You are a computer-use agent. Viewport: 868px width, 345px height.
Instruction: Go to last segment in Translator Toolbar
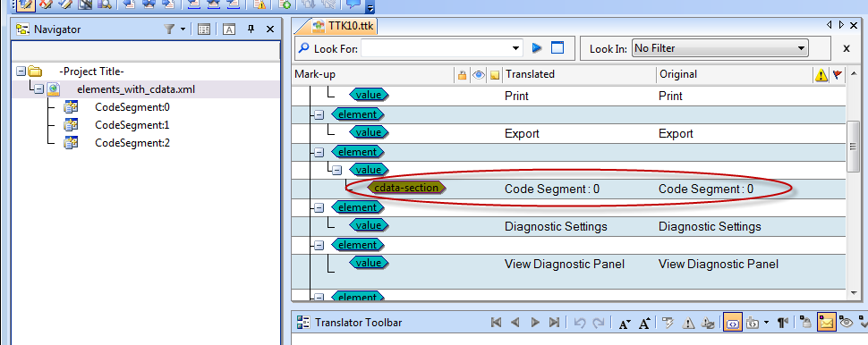[554, 323]
